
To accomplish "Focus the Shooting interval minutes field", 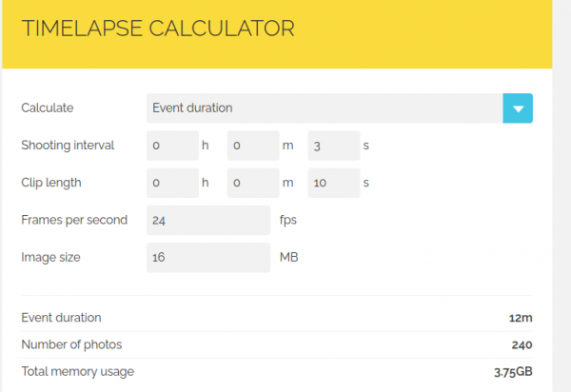I will point(252,146).
